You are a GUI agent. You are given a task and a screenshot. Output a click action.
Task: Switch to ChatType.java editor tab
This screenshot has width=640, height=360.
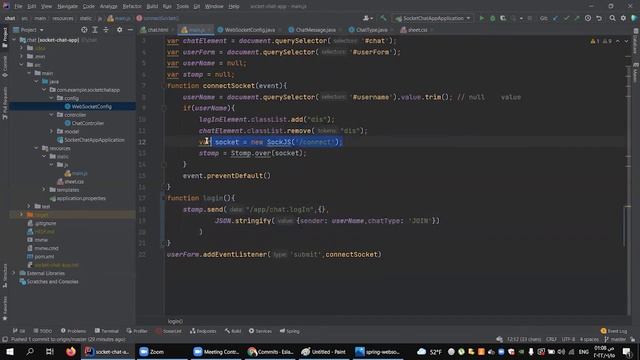tap(368, 30)
